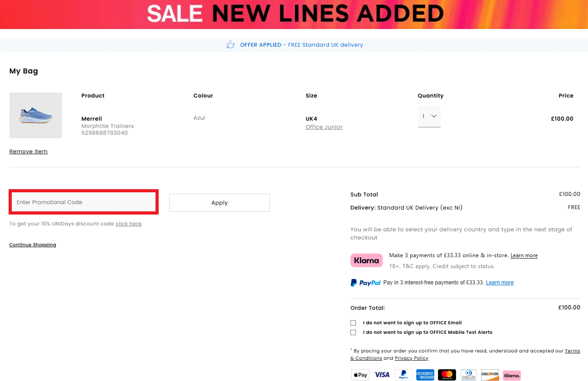The width and height of the screenshot is (588, 381).
Task: Tick the OFFICE Email opt-out checkbox
Action: tap(353, 323)
